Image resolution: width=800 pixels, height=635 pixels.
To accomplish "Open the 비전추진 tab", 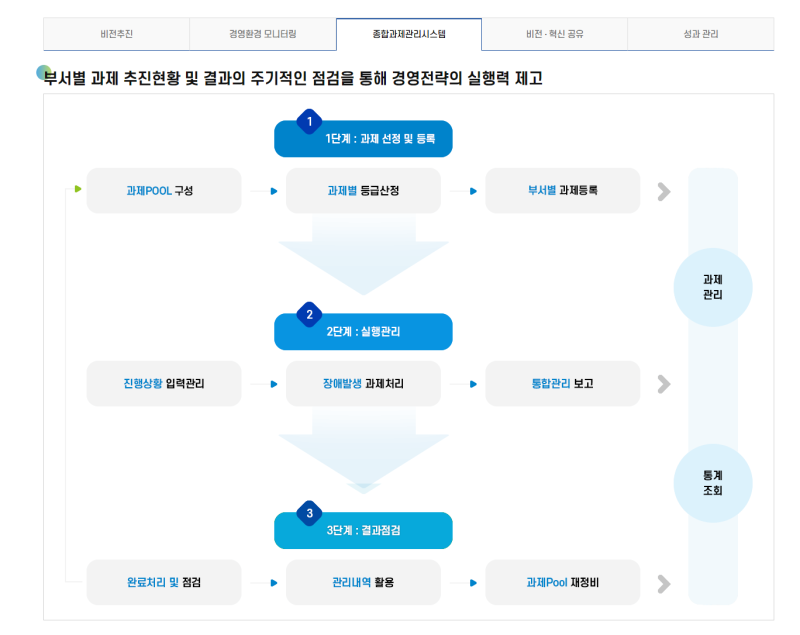I will pyautogui.click(x=116, y=34).
